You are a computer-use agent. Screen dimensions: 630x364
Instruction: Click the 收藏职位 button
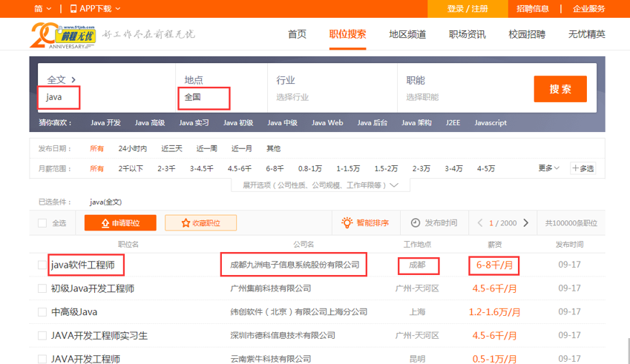click(200, 222)
